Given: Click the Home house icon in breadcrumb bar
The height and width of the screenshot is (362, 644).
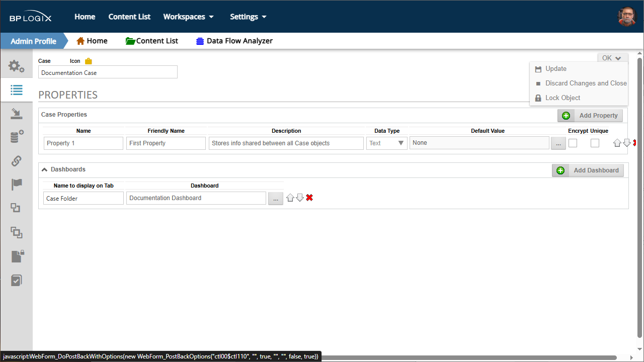Looking at the screenshot, I should 80,41.
